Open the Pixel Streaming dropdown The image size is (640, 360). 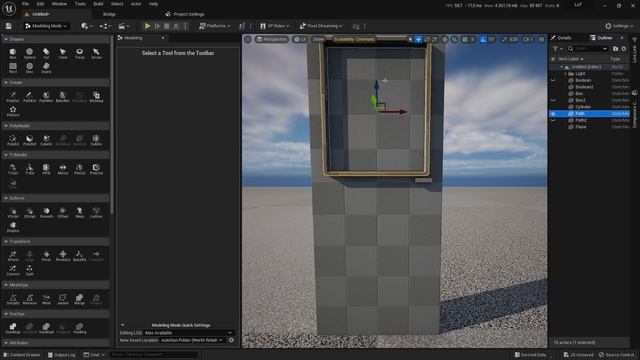321,26
